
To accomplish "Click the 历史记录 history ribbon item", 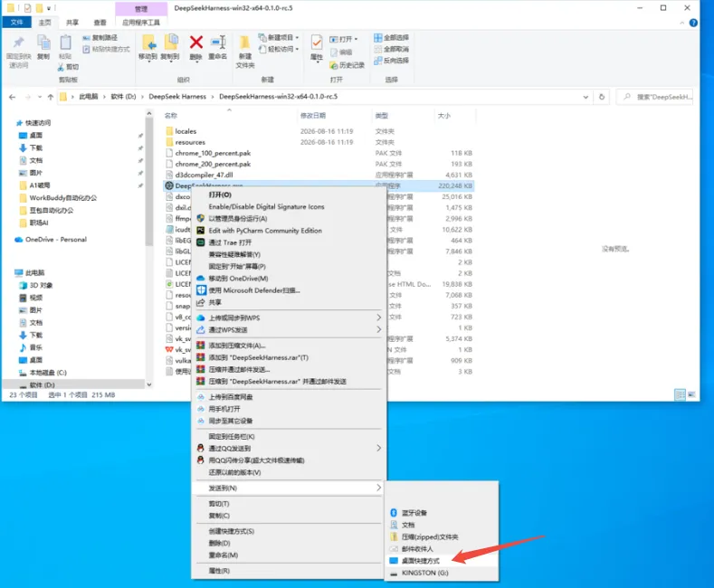I will [347, 65].
